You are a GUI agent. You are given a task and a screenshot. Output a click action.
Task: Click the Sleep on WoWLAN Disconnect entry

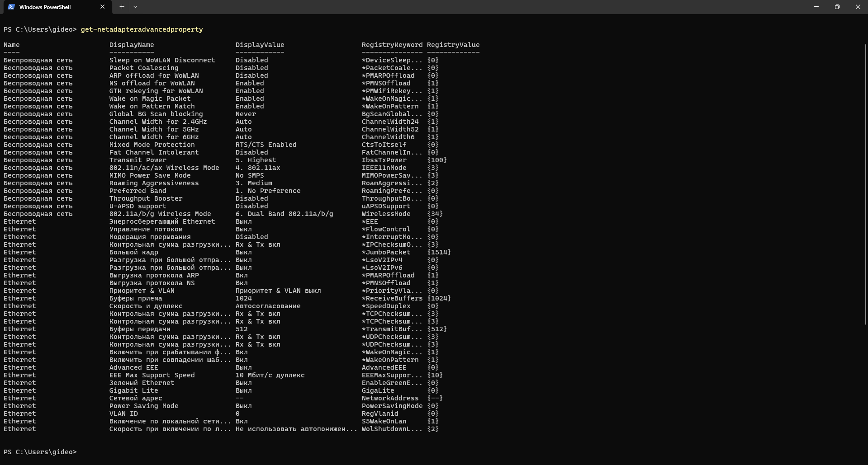click(x=162, y=60)
